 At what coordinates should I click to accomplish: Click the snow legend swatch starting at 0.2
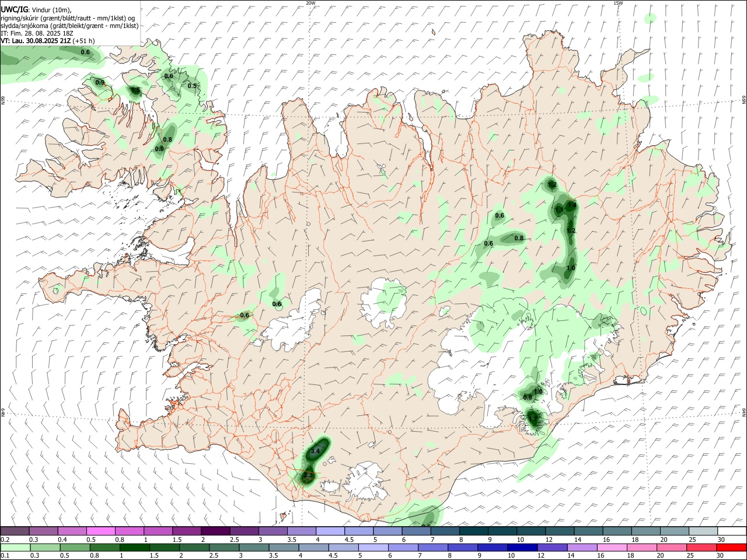pos(15,531)
